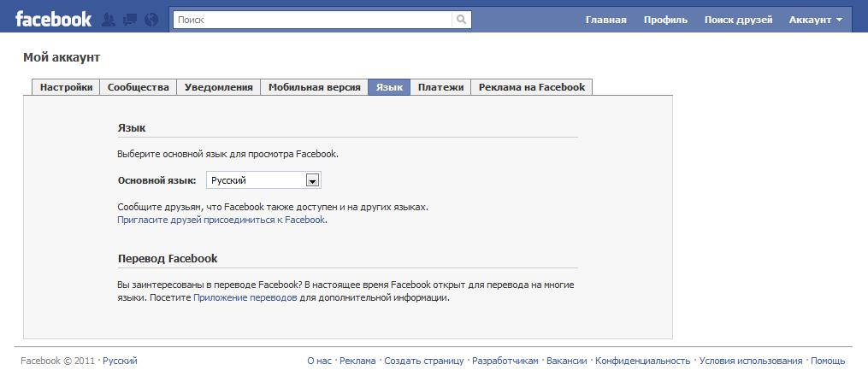
Task: Open Реклама footer link
Action: pyautogui.click(x=357, y=361)
